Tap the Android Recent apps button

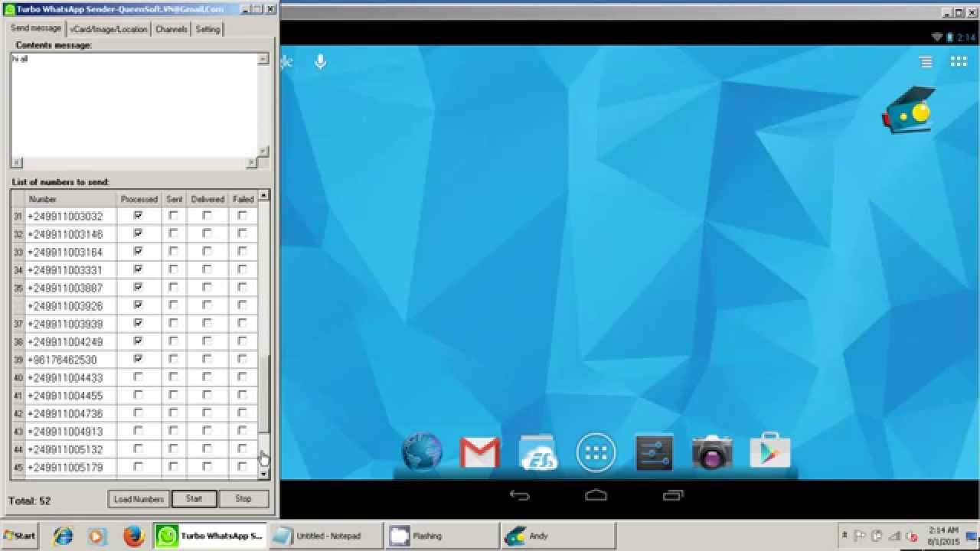[x=673, y=495]
